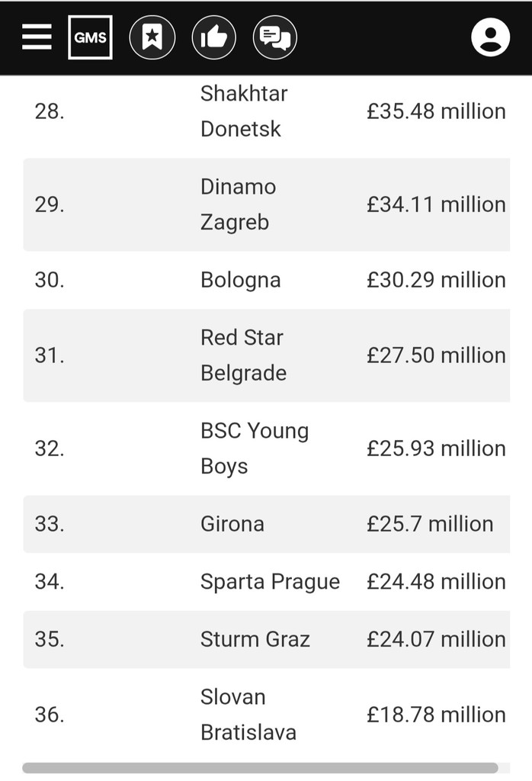Select the Sturm Graz entry
532x781 pixels.
[x=255, y=639]
